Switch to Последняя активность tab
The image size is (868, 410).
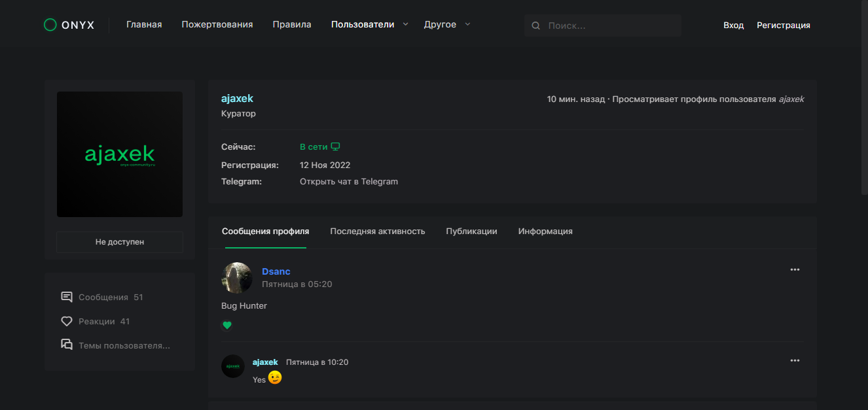(377, 231)
